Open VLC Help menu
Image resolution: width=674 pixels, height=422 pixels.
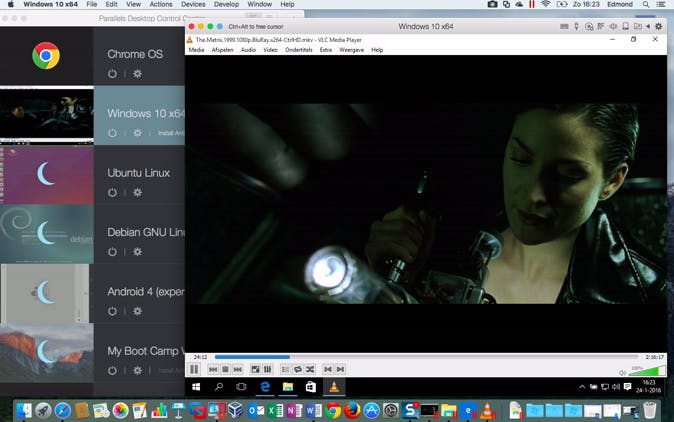(x=377, y=50)
